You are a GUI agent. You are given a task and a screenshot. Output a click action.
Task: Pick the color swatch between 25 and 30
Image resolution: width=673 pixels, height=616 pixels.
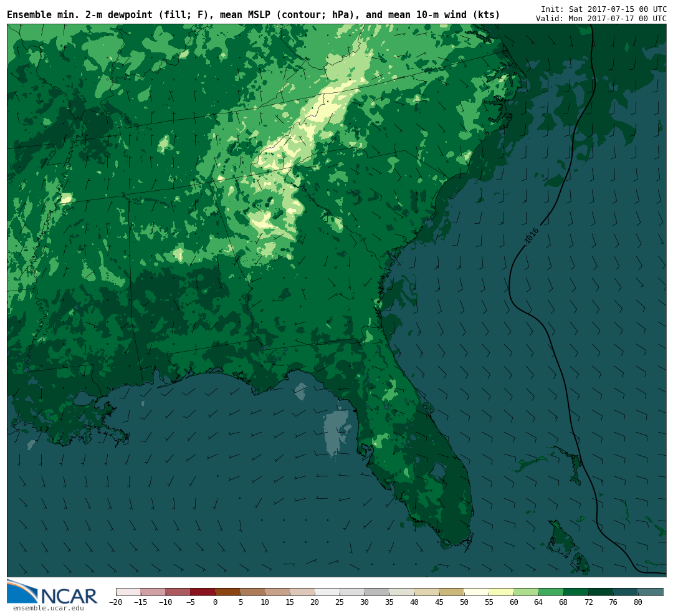pyautogui.click(x=352, y=592)
